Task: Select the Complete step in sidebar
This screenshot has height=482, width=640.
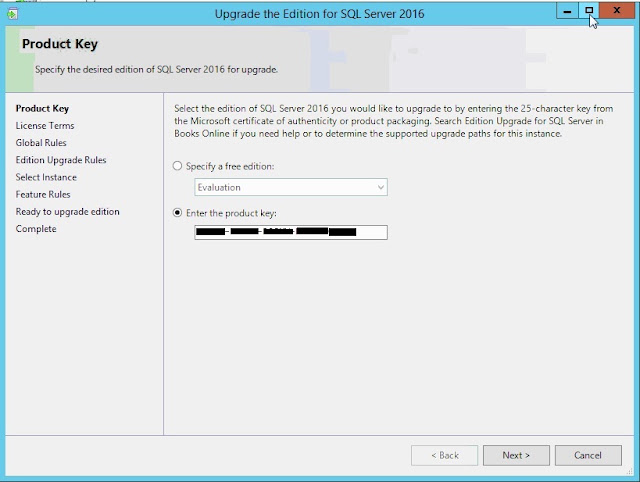Action: point(36,229)
